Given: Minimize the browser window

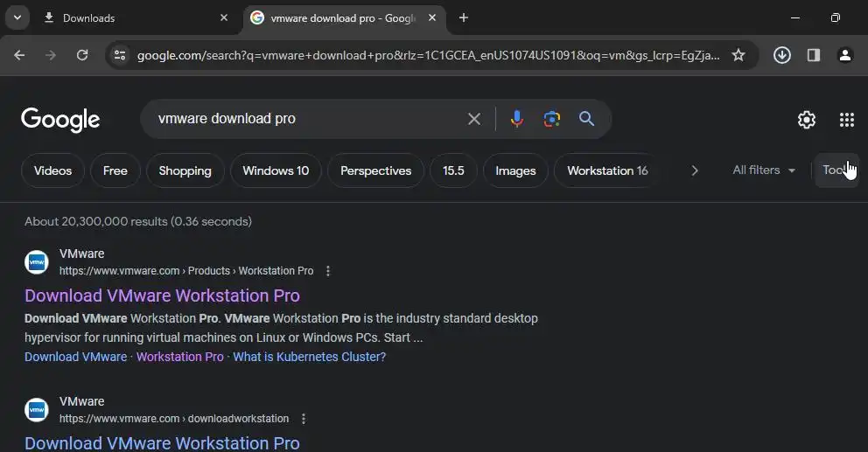Looking at the screenshot, I should pos(795,17).
